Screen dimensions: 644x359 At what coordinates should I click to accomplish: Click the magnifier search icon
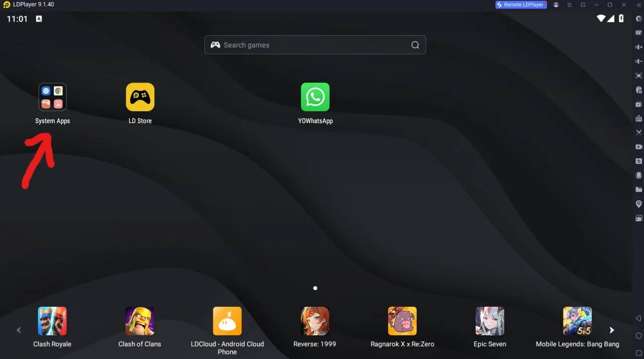(415, 45)
